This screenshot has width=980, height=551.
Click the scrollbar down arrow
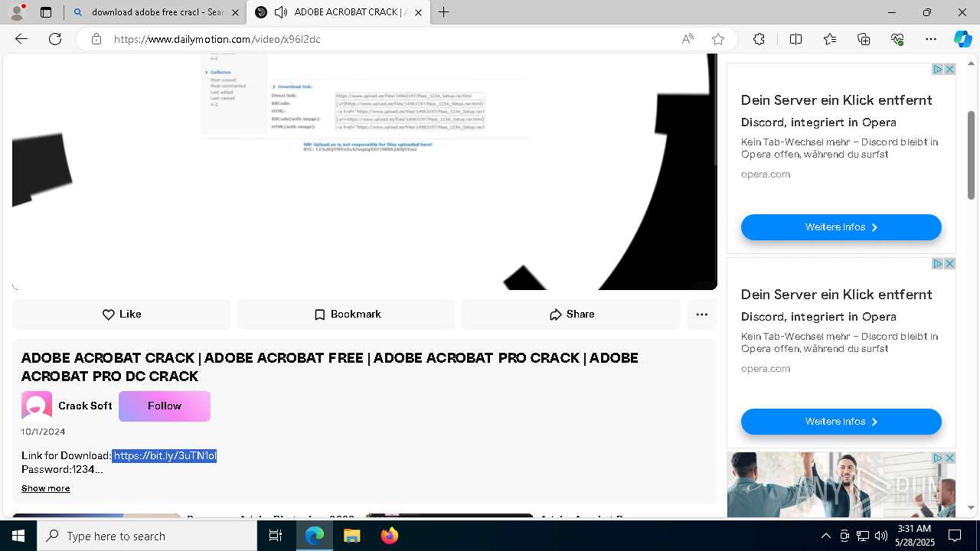coord(972,507)
